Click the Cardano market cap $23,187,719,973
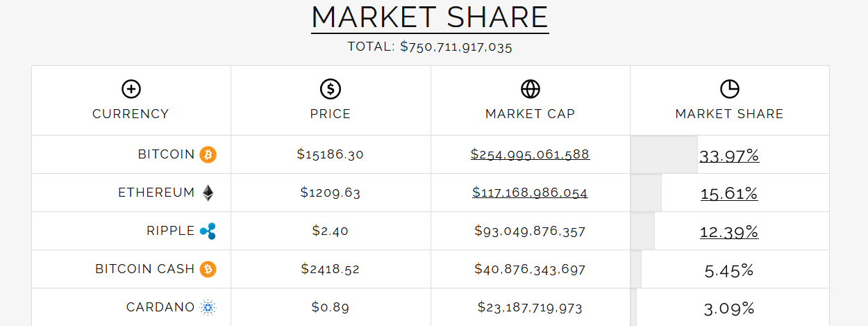 click(x=531, y=307)
